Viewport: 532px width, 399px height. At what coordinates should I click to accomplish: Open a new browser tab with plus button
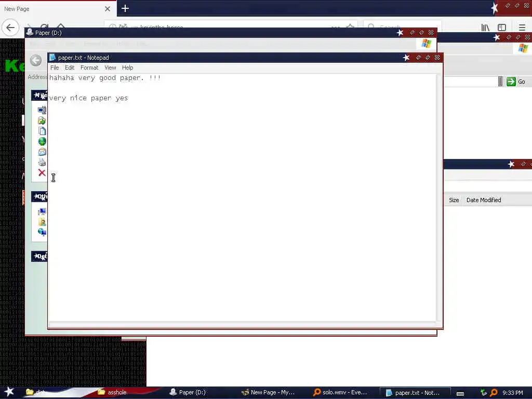pos(125,8)
